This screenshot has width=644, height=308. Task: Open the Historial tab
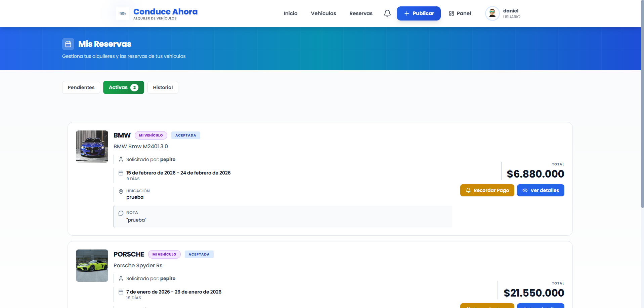point(163,87)
